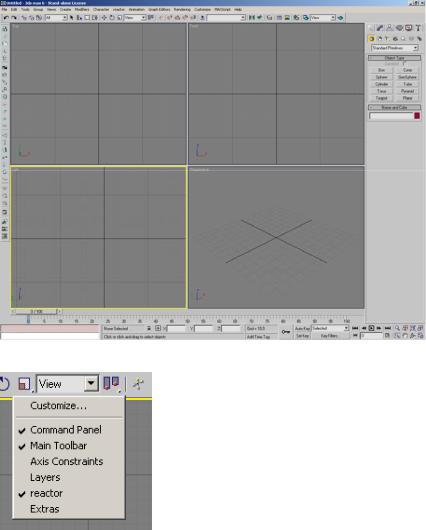
Task: Select the rectangular selection region tool
Action: 87,18
